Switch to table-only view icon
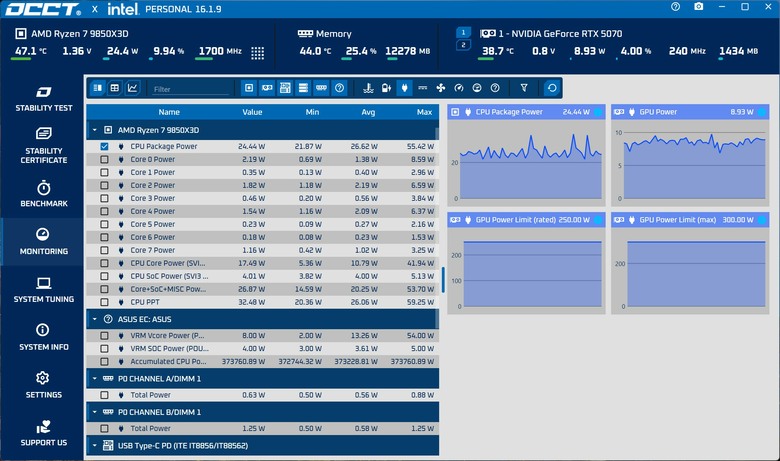 (x=115, y=88)
